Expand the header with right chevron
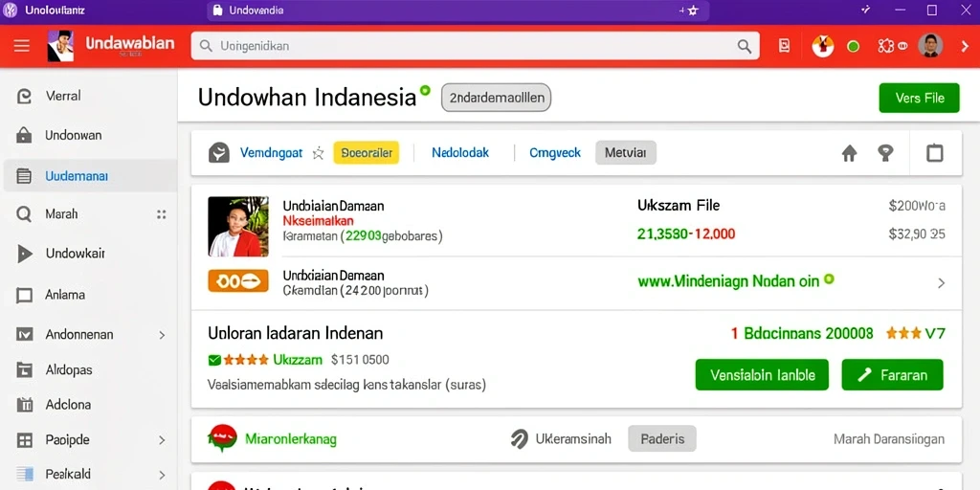The width and height of the screenshot is (980, 490). (x=963, y=46)
